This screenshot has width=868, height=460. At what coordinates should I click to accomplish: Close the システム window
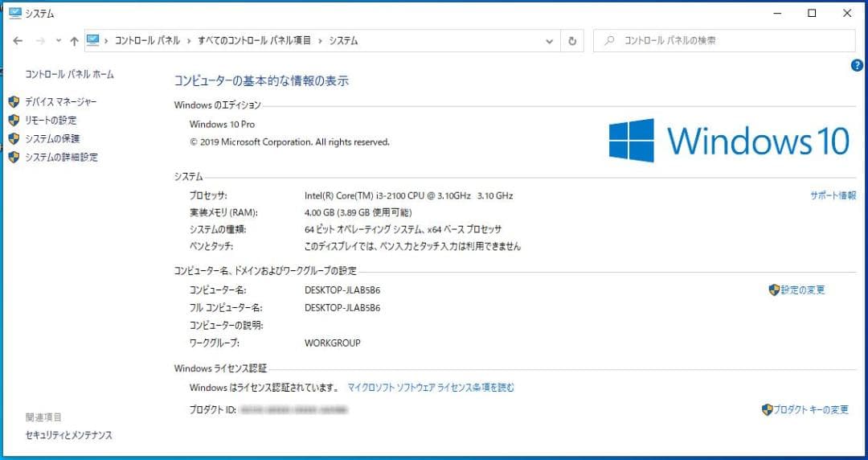click(x=847, y=14)
